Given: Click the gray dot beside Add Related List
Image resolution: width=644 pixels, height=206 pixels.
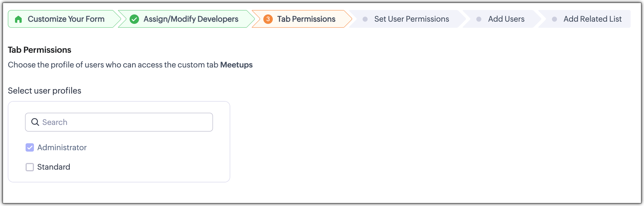Looking at the screenshot, I should [x=554, y=19].
